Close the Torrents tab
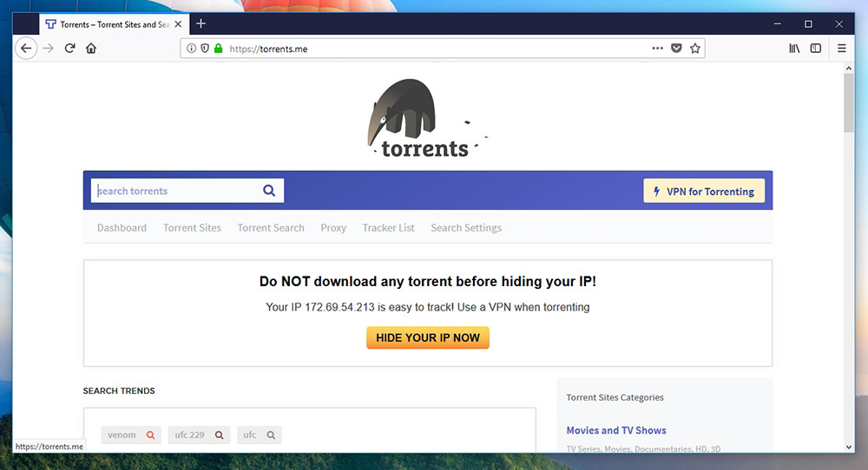Screen dimensions: 868x470 pyautogui.click(x=178, y=24)
